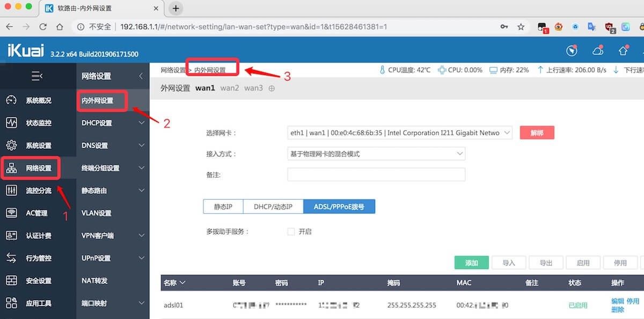The image size is (644, 319).
Task: Click the 启用 button
Action: pos(583,263)
